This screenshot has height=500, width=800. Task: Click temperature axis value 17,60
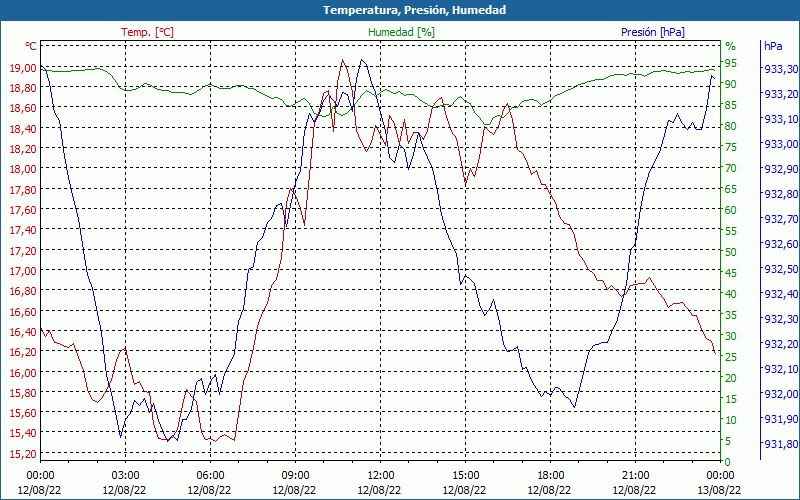pyautogui.click(x=23, y=210)
